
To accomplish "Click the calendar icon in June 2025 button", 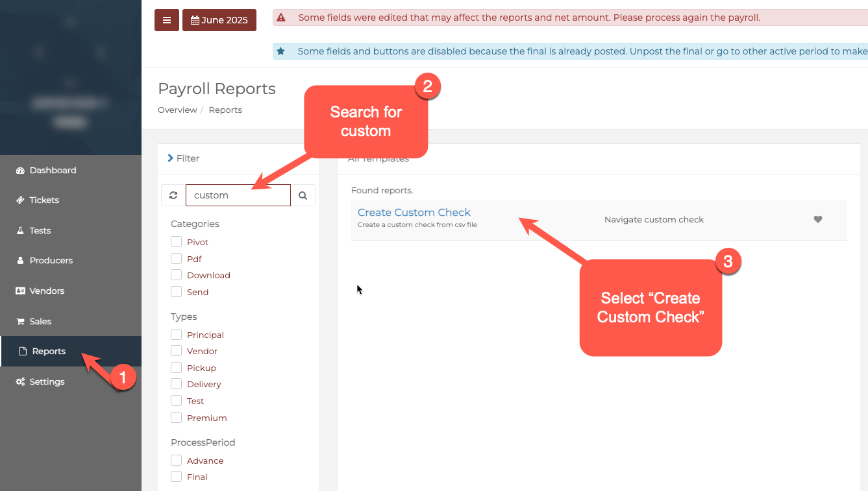I will tap(195, 21).
